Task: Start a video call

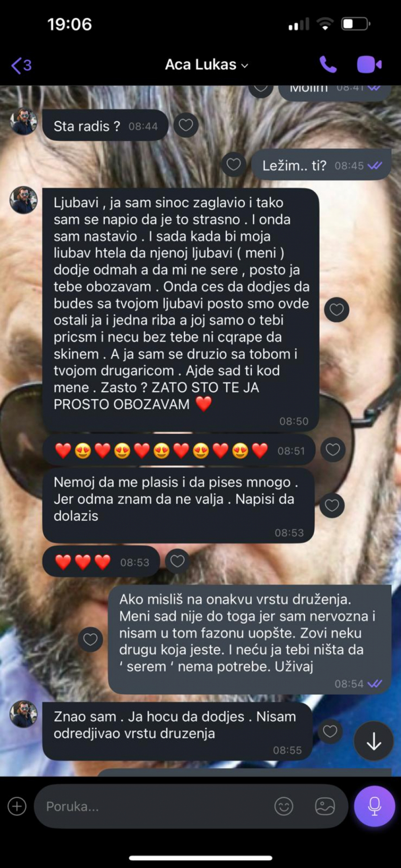Action: click(369, 65)
